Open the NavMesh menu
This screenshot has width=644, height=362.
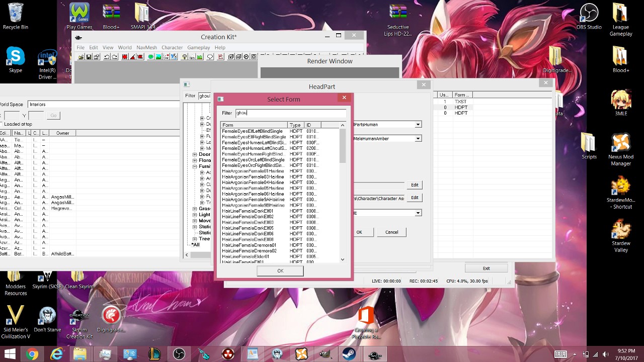[147, 47]
